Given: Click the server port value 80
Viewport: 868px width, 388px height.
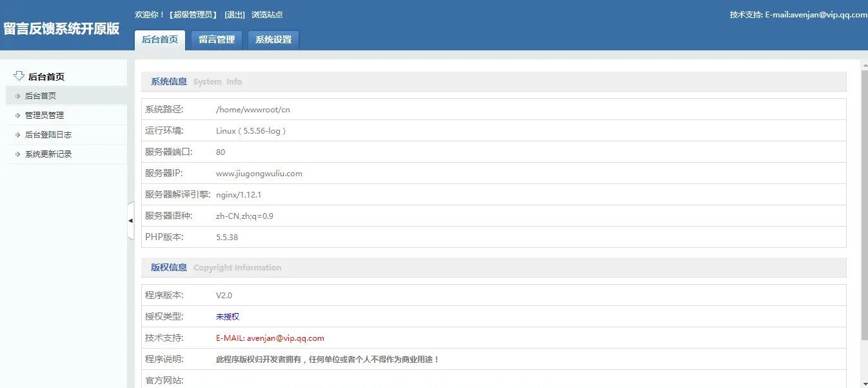Looking at the screenshot, I should point(221,152).
